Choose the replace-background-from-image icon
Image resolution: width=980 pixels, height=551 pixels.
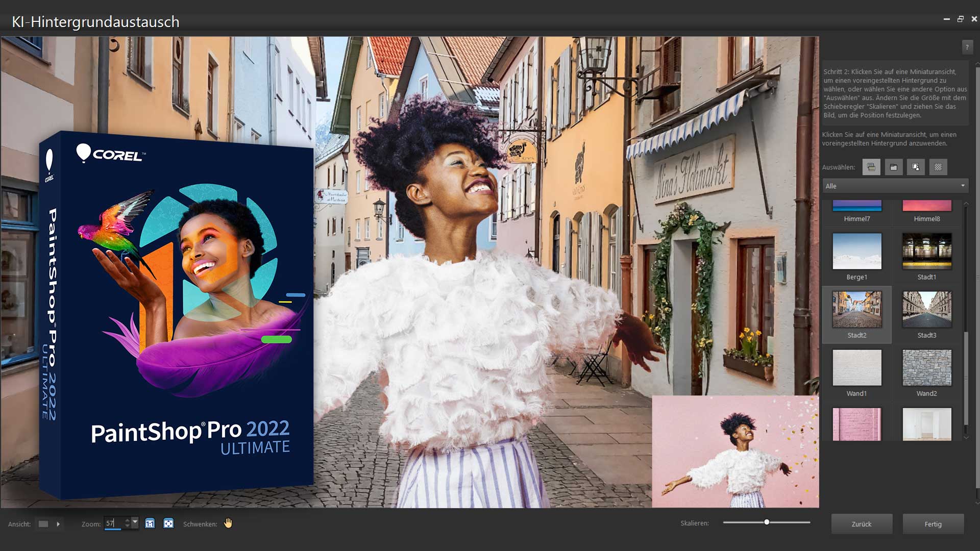pyautogui.click(x=916, y=167)
